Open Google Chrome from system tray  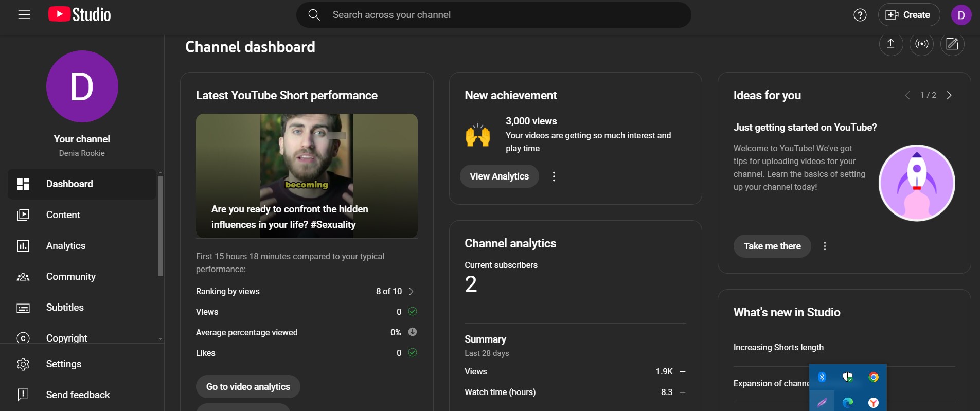pos(874,377)
